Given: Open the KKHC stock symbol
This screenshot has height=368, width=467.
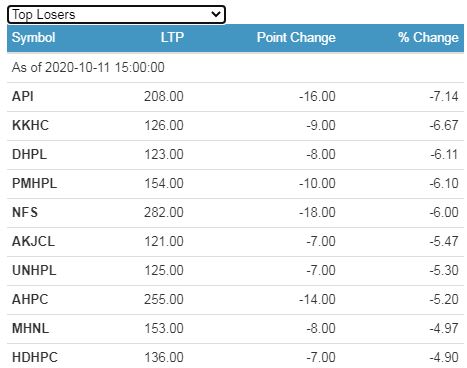Looking at the screenshot, I should click(x=30, y=126).
